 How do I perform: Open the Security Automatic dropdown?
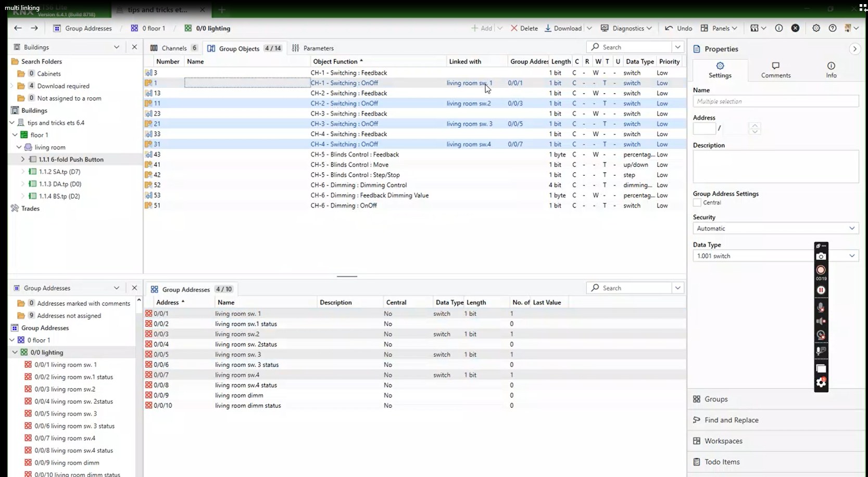tap(775, 228)
